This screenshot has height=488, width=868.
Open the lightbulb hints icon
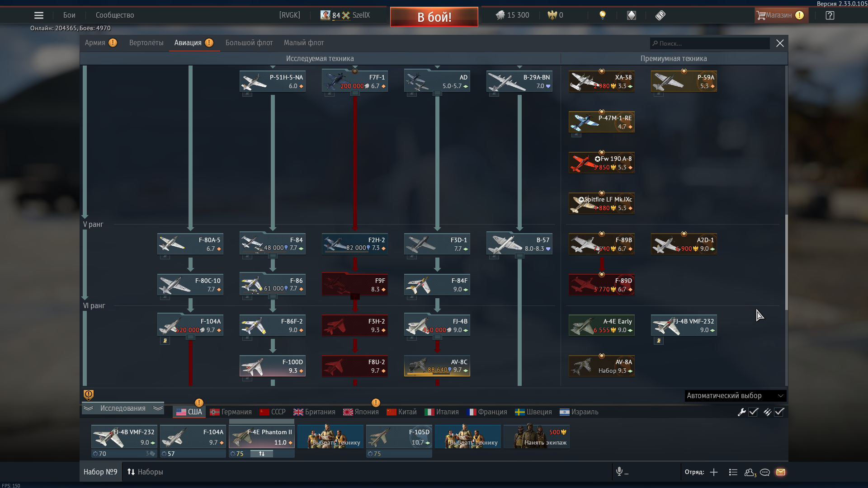(602, 15)
